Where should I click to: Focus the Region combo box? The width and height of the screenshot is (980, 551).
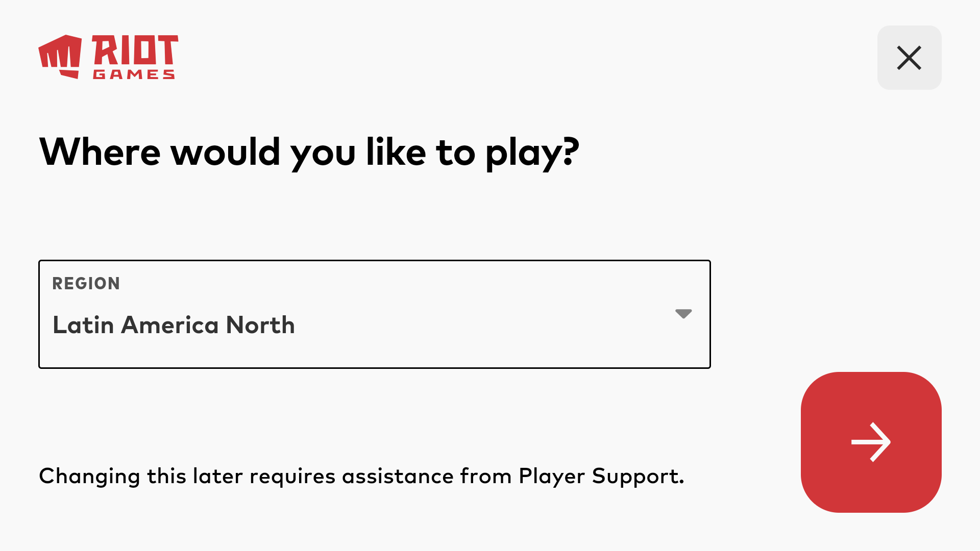click(374, 314)
